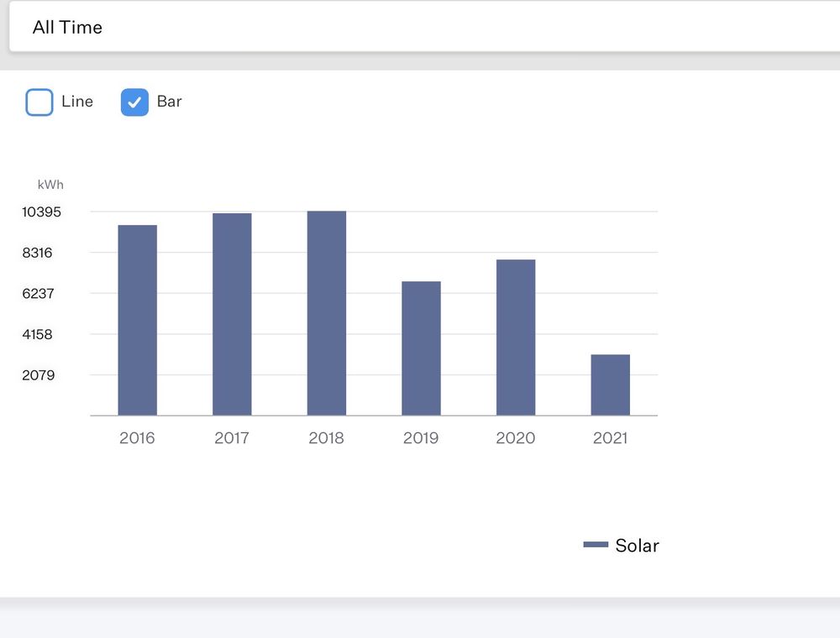Click the Line checkbox text label
The image size is (840, 638).
77,102
